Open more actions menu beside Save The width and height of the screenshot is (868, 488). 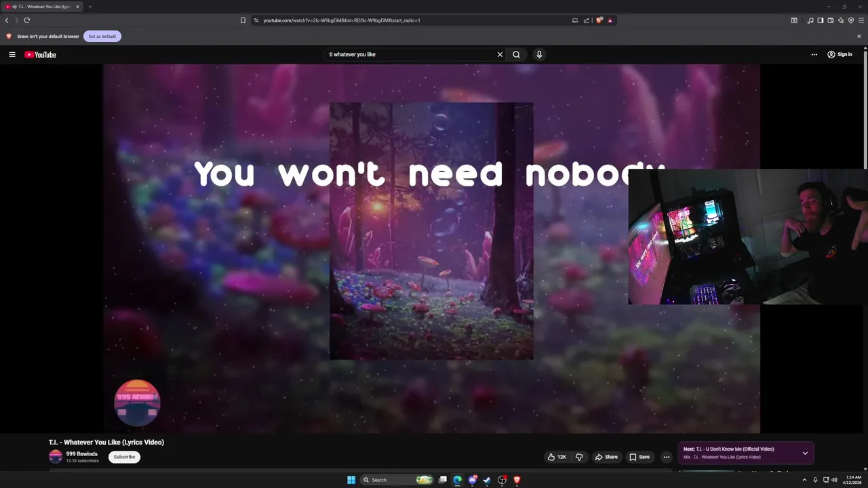[666, 457]
